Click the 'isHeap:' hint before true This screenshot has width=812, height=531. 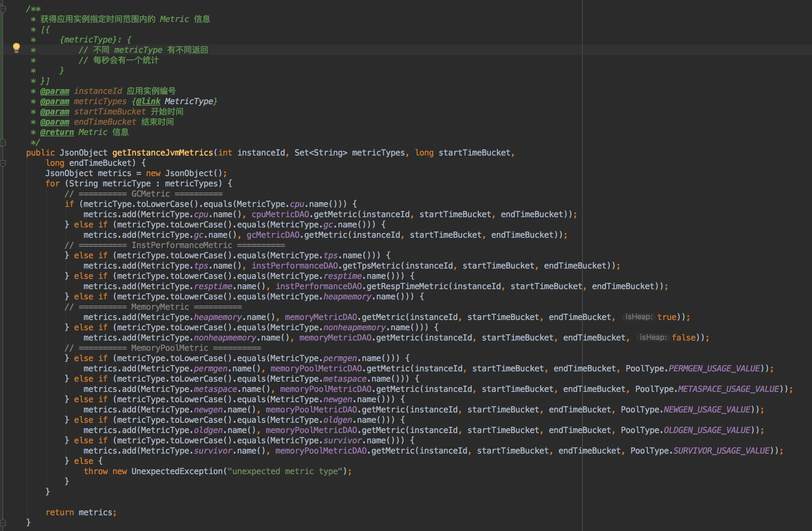pos(639,317)
